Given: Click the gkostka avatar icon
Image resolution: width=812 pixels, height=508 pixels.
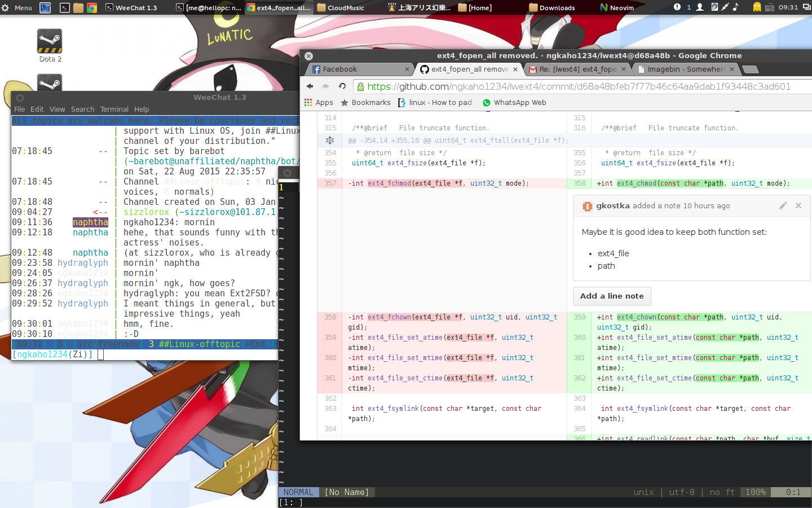Looking at the screenshot, I should tap(587, 206).
